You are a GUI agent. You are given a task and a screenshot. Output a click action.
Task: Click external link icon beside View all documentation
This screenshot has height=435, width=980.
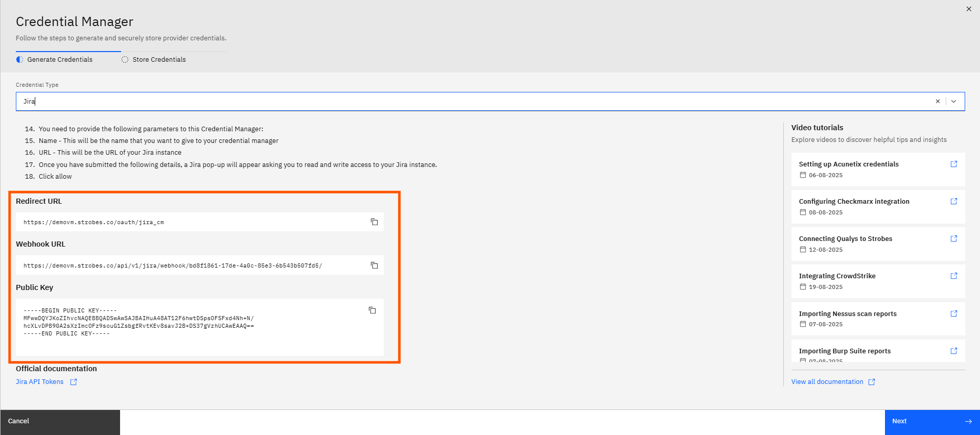tap(872, 382)
